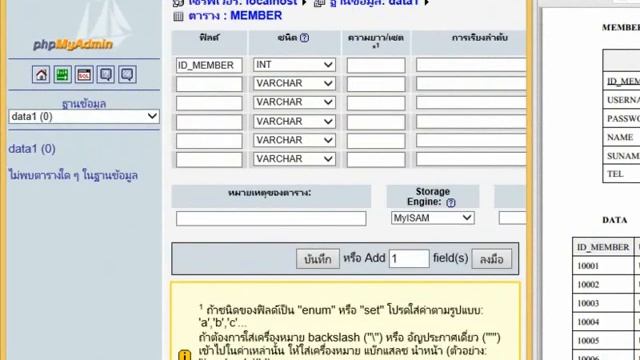The image size is (640, 360).
Task: Click the Add field(s) count input
Action: point(409,259)
